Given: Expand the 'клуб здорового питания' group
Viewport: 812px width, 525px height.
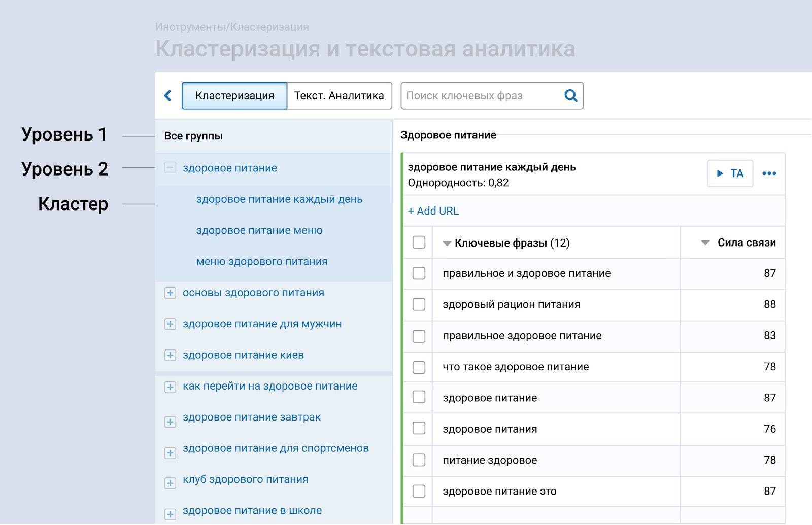Looking at the screenshot, I should [x=170, y=483].
